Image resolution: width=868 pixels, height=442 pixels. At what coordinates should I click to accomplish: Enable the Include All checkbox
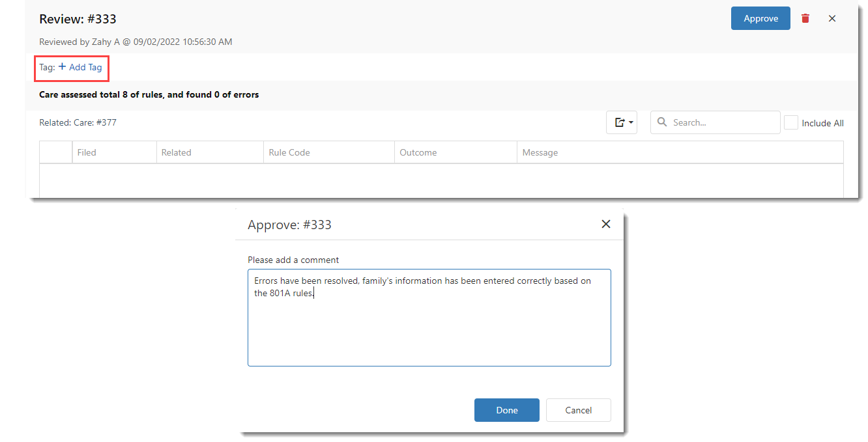(791, 122)
